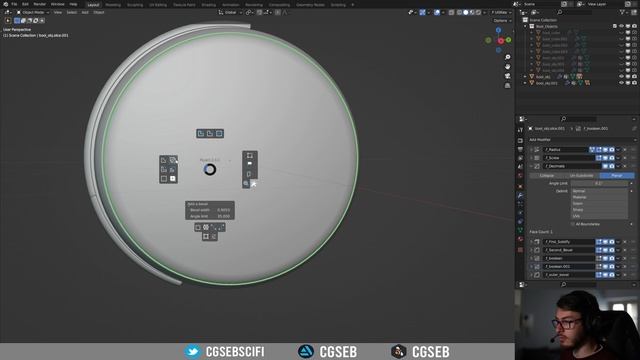Expand bool_obj in the outliner

point(526,77)
